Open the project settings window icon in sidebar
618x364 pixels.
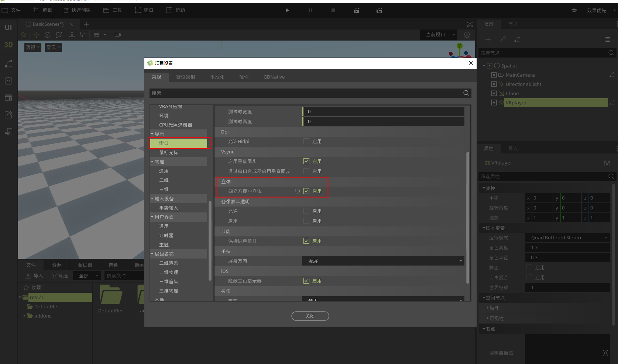tap(8, 98)
